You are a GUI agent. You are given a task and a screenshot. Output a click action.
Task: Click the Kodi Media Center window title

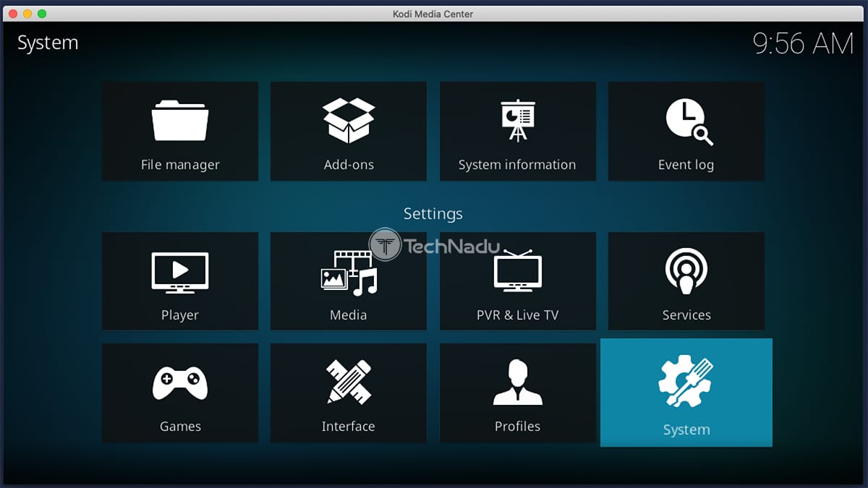[x=434, y=14]
